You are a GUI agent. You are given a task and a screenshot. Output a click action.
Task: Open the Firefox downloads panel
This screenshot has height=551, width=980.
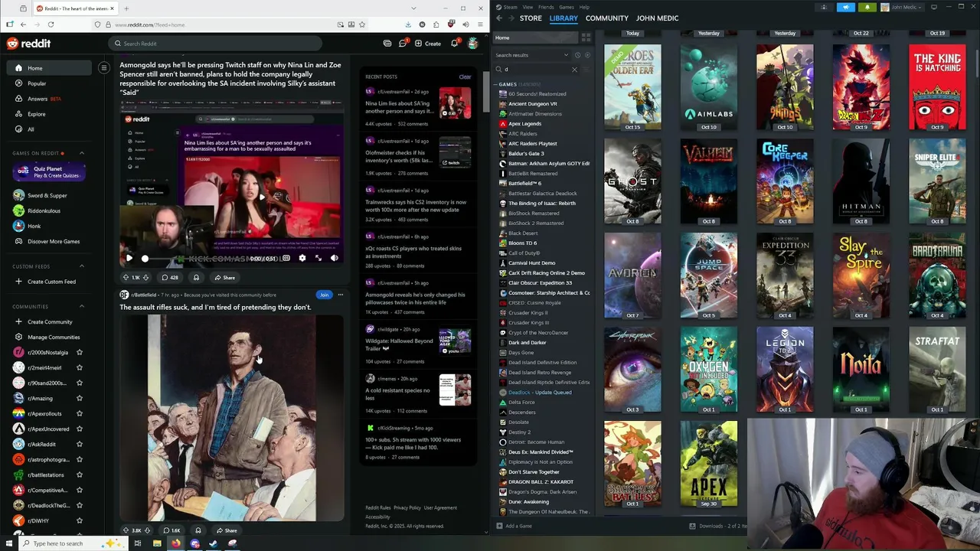[x=408, y=24]
